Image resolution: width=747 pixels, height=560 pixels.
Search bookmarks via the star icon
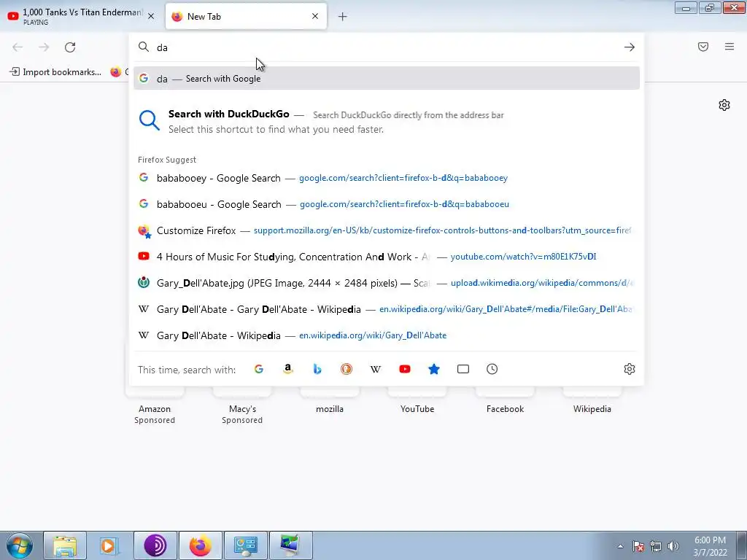tap(434, 369)
